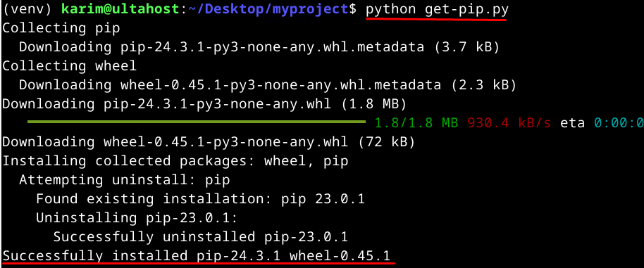Click the 'Uninstalling pip-23.0.1:' line
This screenshot has height=268, width=644.
pyautogui.click(x=137, y=217)
